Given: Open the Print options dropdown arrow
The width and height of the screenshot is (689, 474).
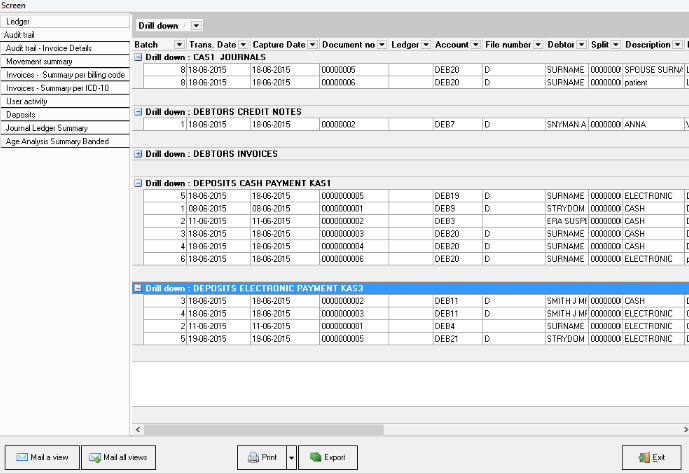Looking at the screenshot, I should (290, 457).
